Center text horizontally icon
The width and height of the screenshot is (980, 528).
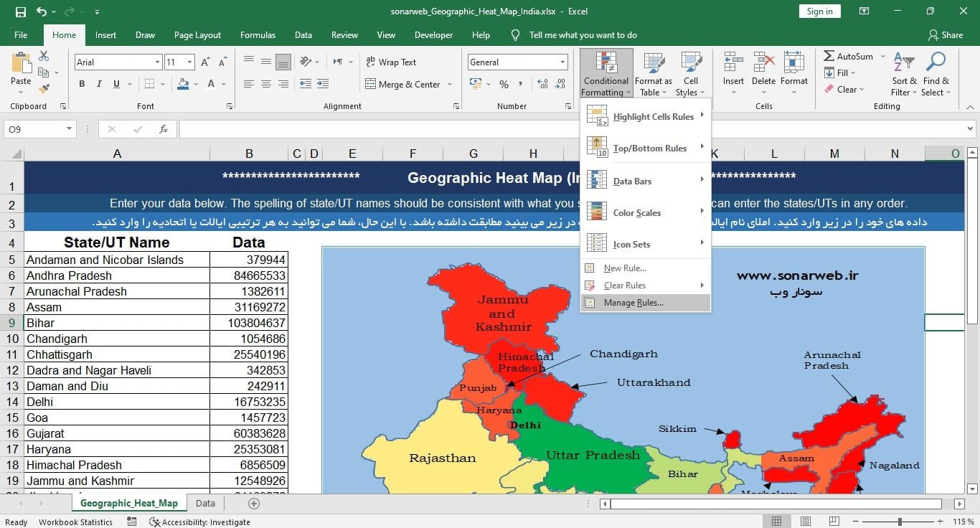[x=266, y=84]
